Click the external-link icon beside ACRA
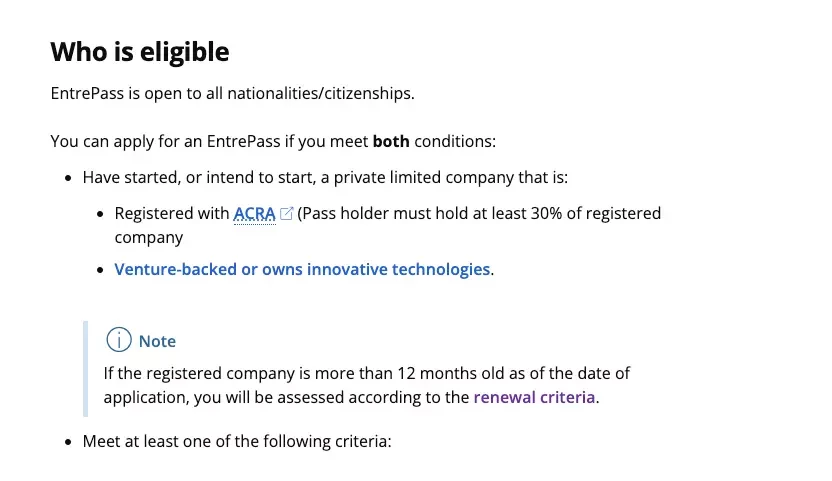 286,213
